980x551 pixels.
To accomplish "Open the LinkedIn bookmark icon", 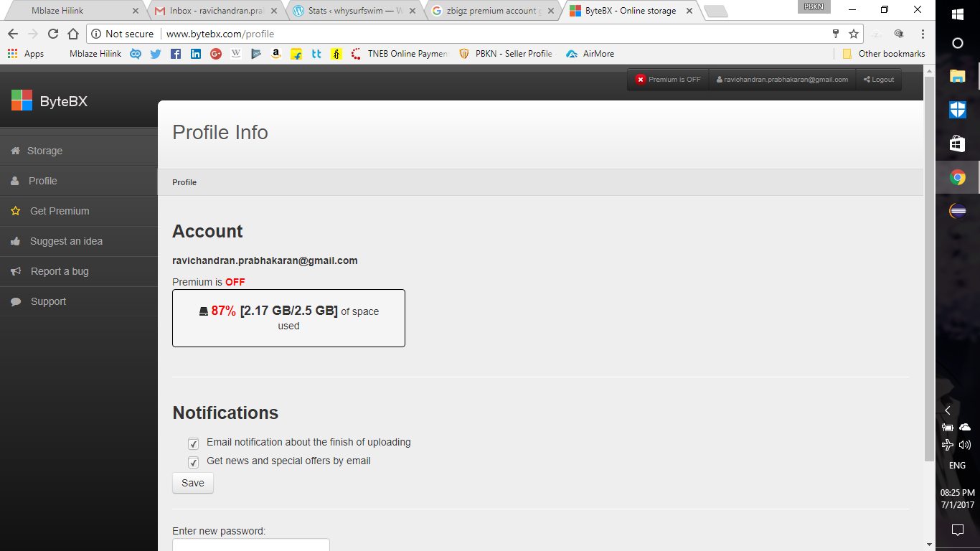I will pos(196,54).
